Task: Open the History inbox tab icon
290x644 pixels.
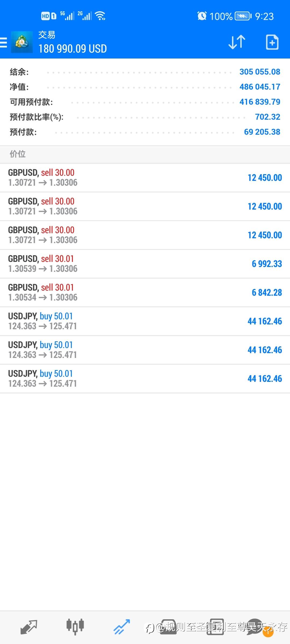Action: [x=168, y=627]
